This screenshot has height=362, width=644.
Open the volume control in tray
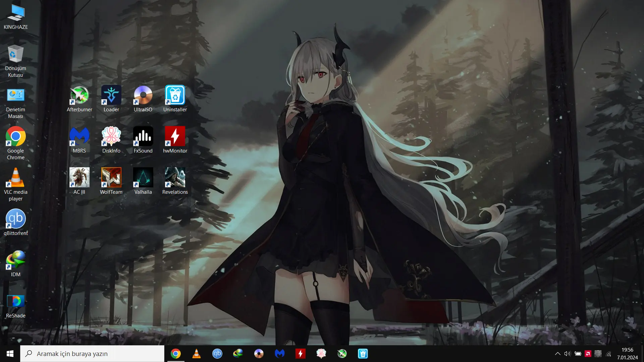tap(567, 354)
